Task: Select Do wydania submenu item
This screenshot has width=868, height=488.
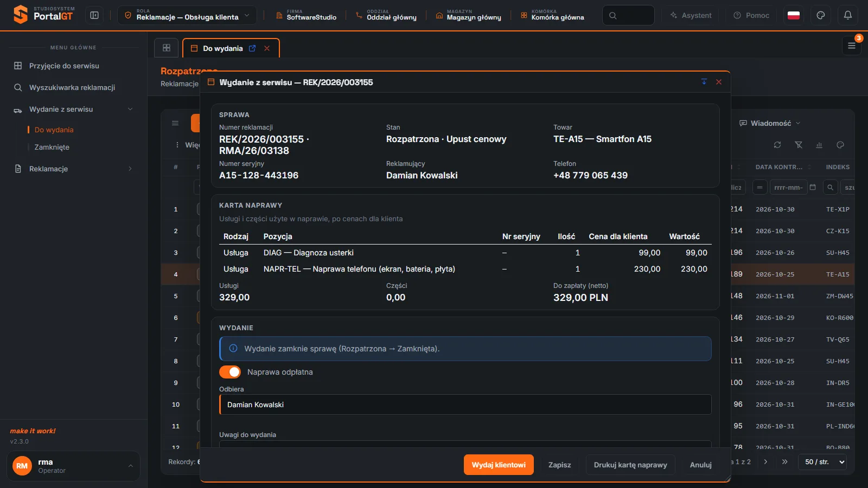Action: click(x=54, y=130)
